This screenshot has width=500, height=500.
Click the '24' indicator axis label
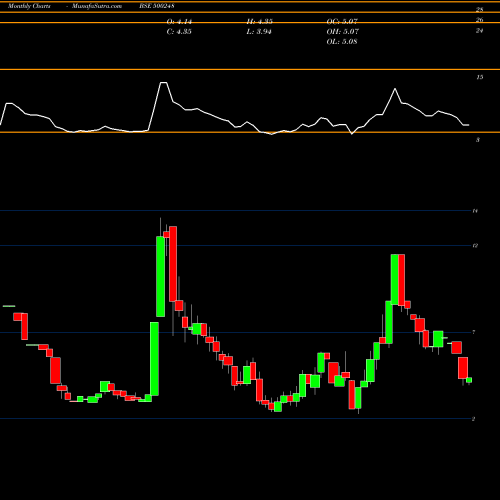coord(479,31)
